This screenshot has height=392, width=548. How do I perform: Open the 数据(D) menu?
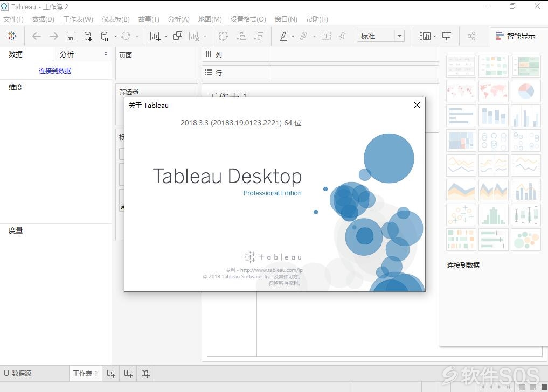pos(43,19)
